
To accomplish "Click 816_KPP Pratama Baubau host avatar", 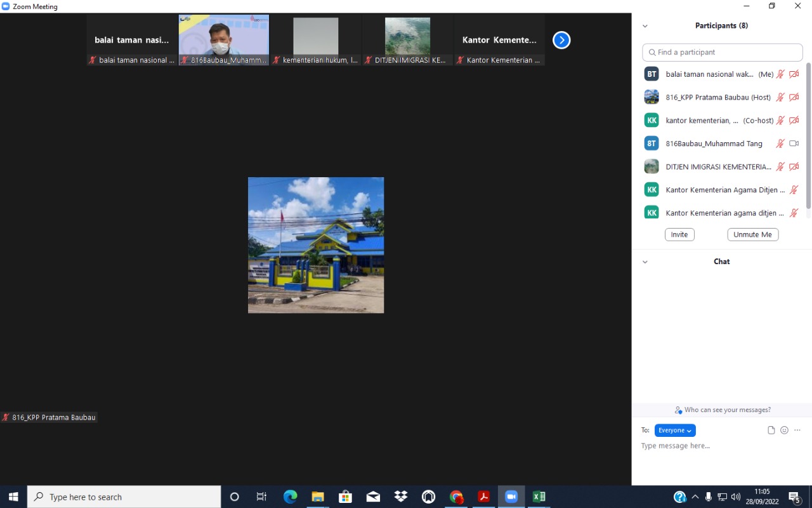I will (652, 97).
